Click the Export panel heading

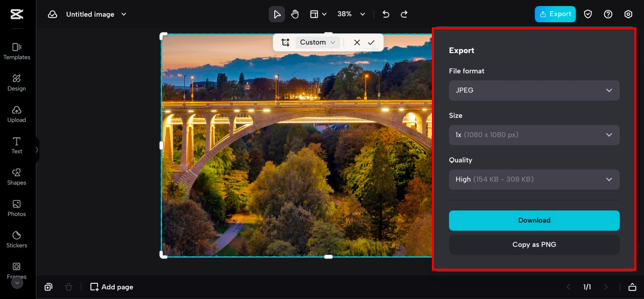(462, 51)
